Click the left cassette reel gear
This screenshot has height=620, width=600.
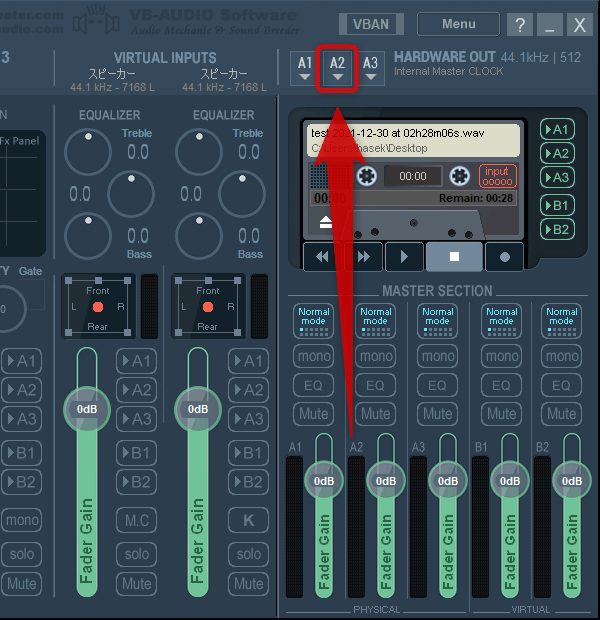tap(367, 176)
